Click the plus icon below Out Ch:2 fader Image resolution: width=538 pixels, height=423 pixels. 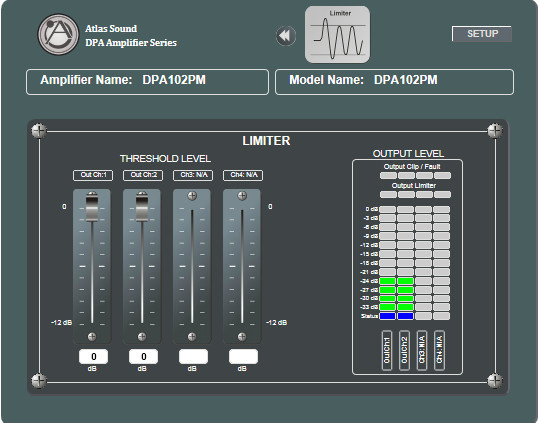point(142,337)
